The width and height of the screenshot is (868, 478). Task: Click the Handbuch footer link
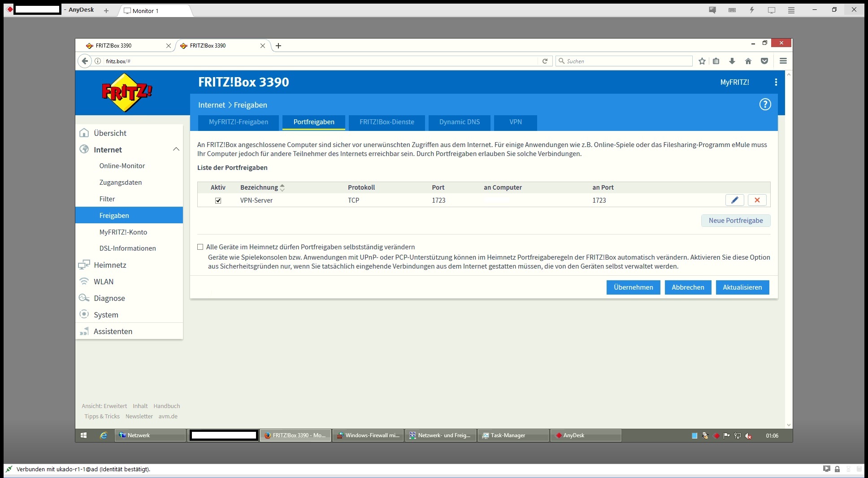(x=167, y=406)
